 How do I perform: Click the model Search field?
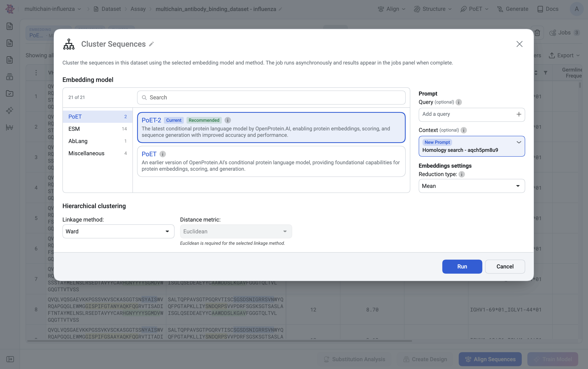click(x=271, y=98)
